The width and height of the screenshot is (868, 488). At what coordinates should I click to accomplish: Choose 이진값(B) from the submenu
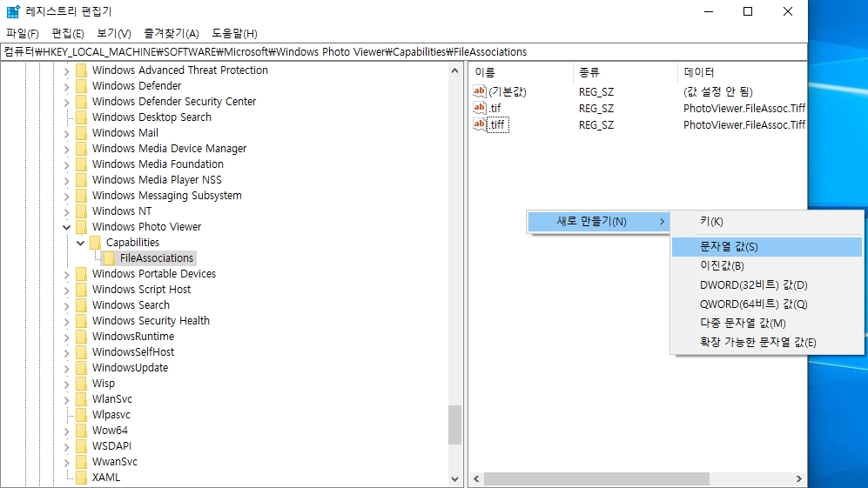[x=767, y=266]
